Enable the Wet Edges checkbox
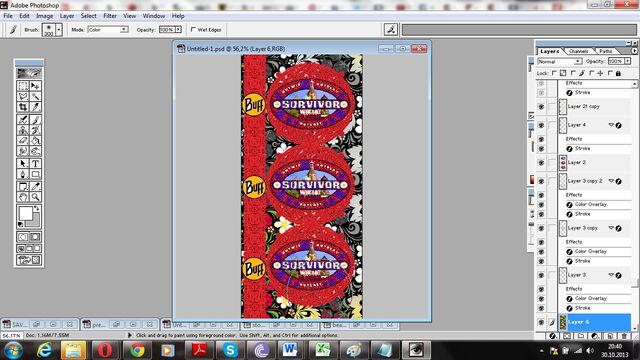 [193, 29]
